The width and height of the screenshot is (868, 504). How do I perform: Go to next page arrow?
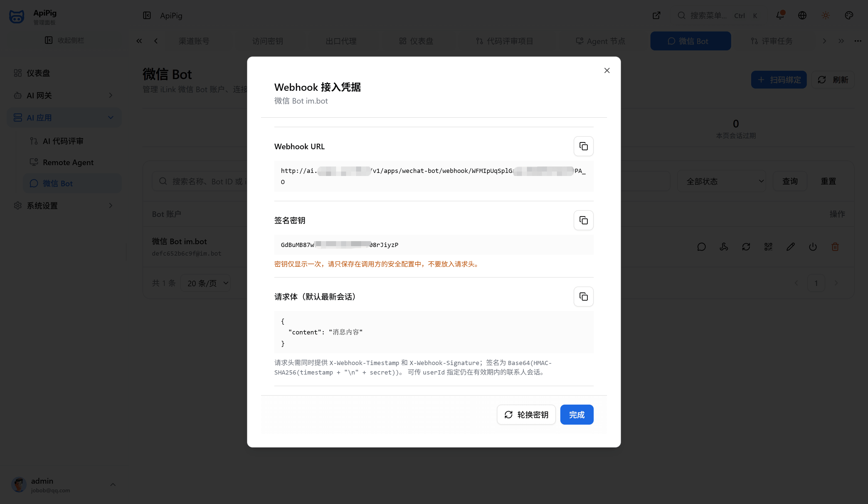[836, 283]
